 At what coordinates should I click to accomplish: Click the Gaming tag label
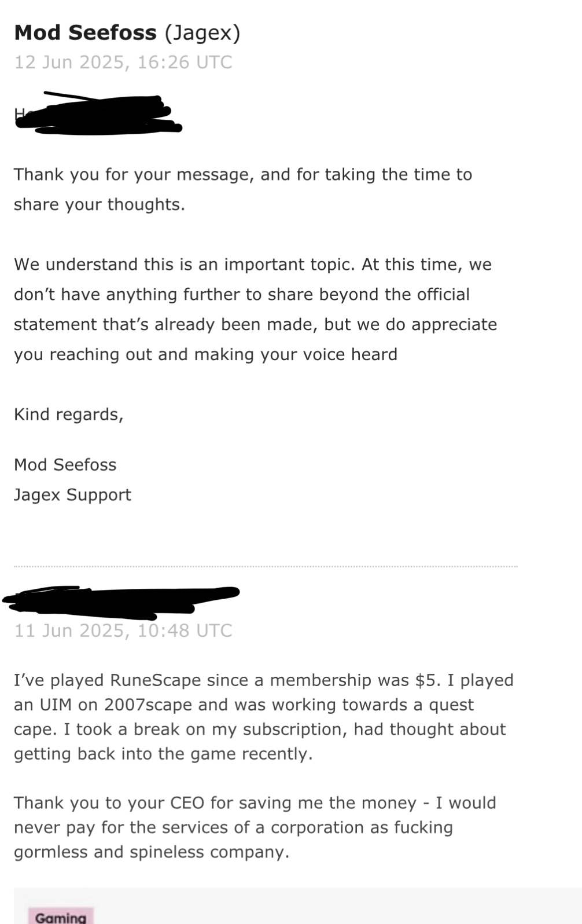pyautogui.click(x=60, y=917)
